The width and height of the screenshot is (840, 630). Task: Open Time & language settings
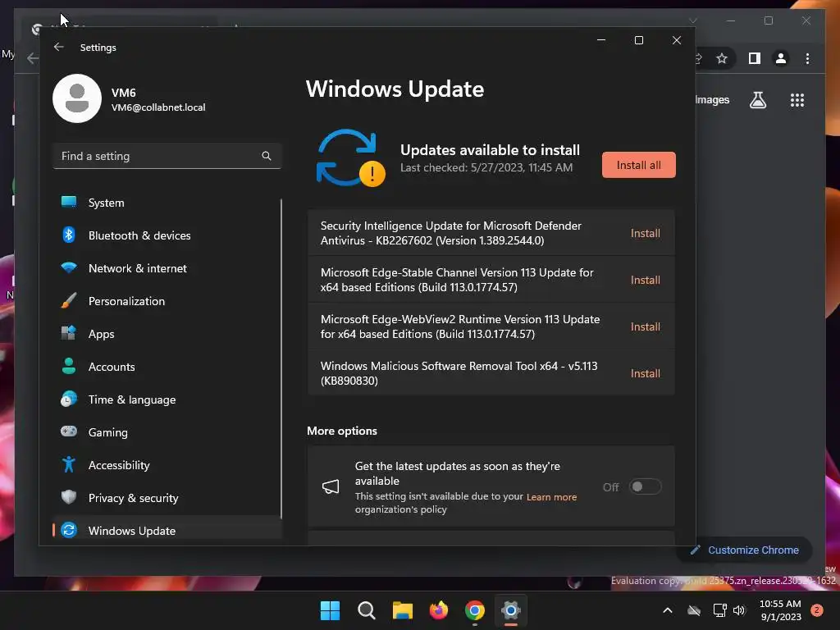point(167,399)
